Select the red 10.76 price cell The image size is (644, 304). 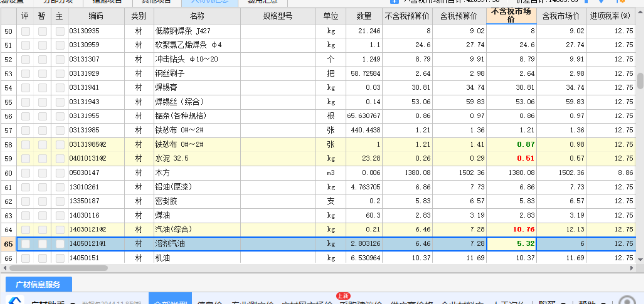click(x=511, y=229)
